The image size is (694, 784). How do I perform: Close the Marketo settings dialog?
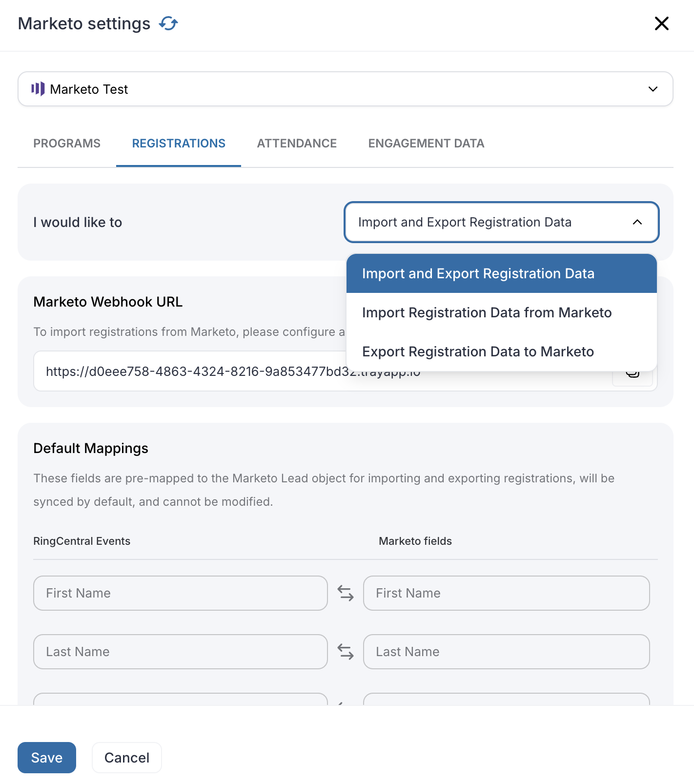click(661, 23)
